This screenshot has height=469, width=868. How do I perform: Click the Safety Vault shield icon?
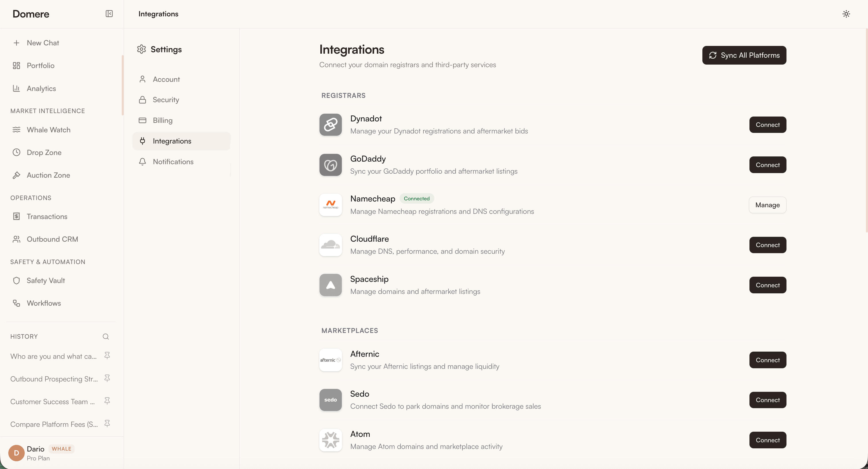(17, 280)
